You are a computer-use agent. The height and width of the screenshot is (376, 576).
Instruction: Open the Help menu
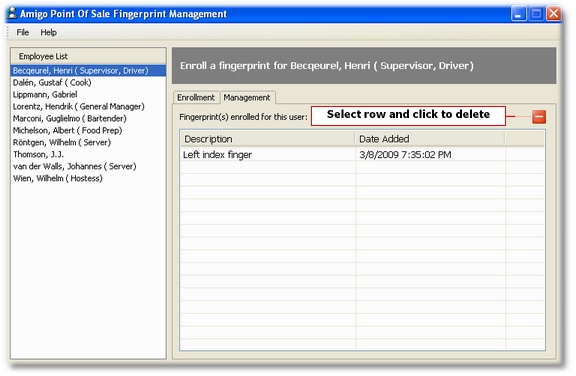(x=48, y=32)
